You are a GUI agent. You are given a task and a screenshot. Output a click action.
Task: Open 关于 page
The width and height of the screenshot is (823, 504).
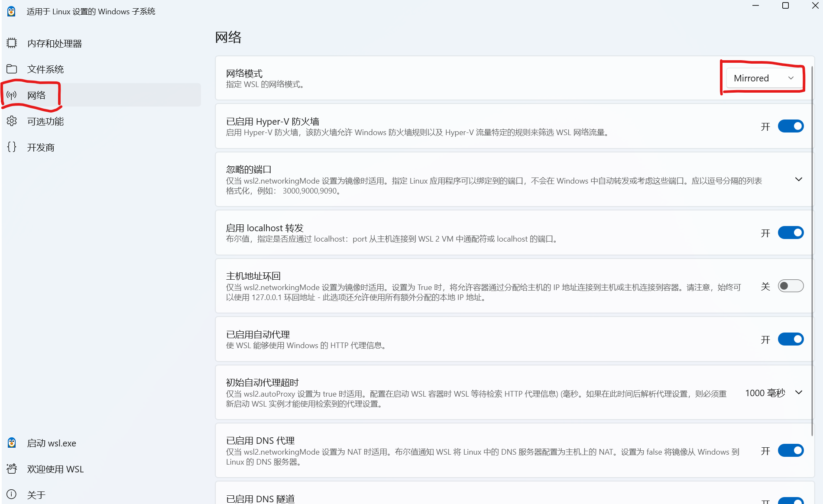pos(101,494)
